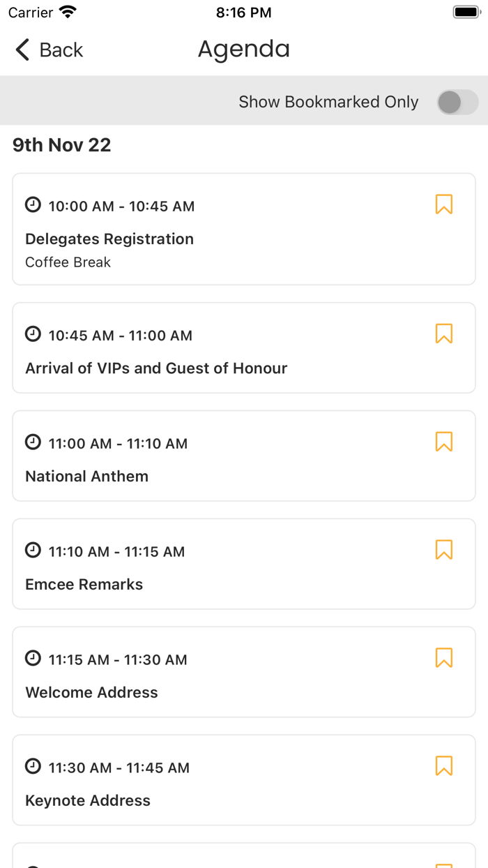The image size is (488, 868).
Task: Toggle Show Bookmarked Only switch
Action: coord(457,102)
